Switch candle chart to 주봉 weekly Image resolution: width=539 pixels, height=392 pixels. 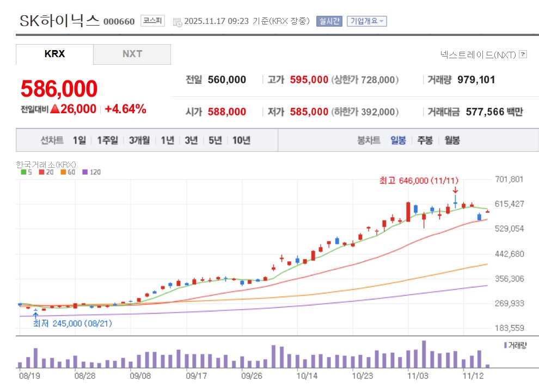(x=425, y=140)
